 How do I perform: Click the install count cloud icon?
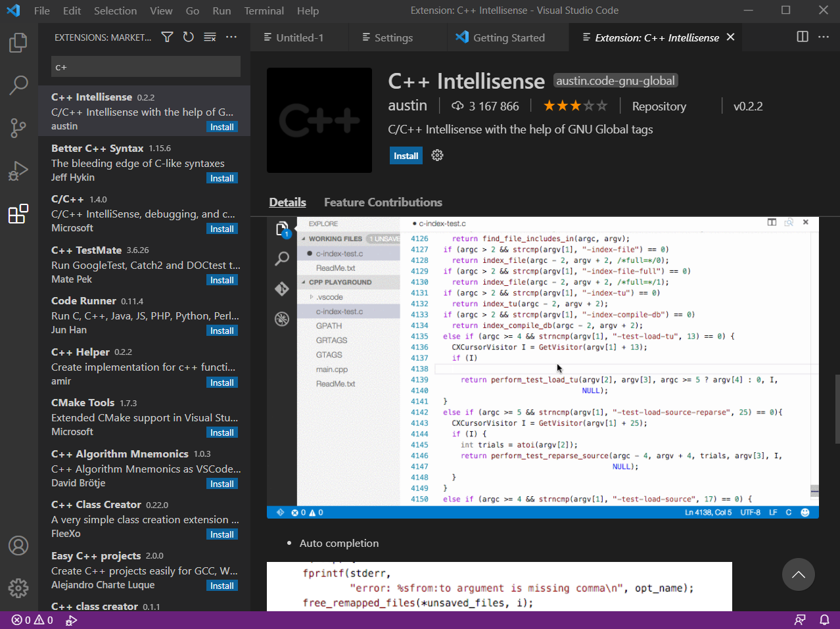pyautogui.click(x=457, y=106)
